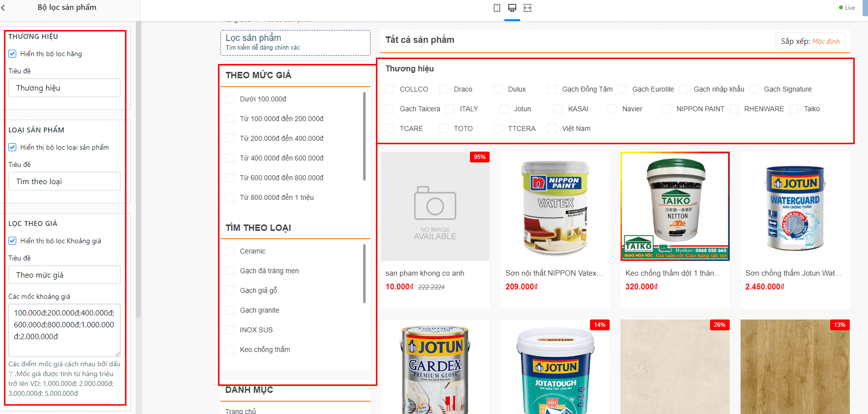Check the KASAI brand checkbox

click(x=558, y=109)
